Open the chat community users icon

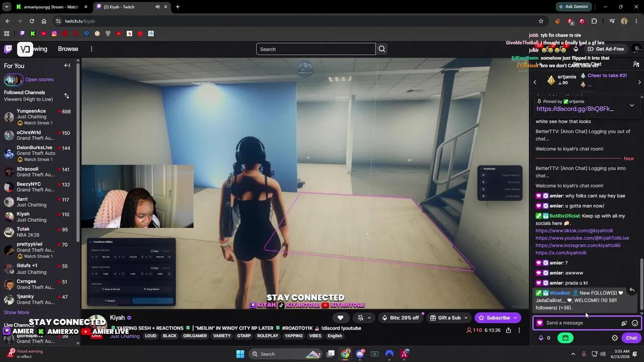tap(636, 64)
